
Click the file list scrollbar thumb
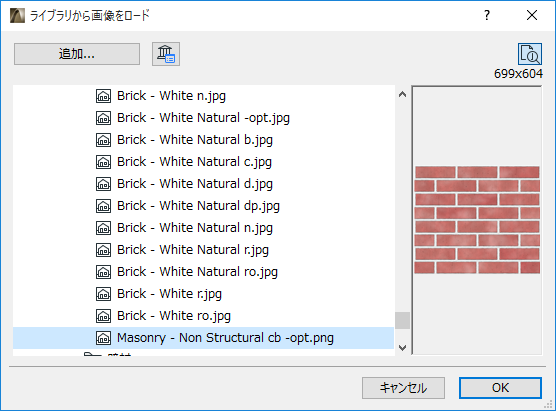(402, 321)
